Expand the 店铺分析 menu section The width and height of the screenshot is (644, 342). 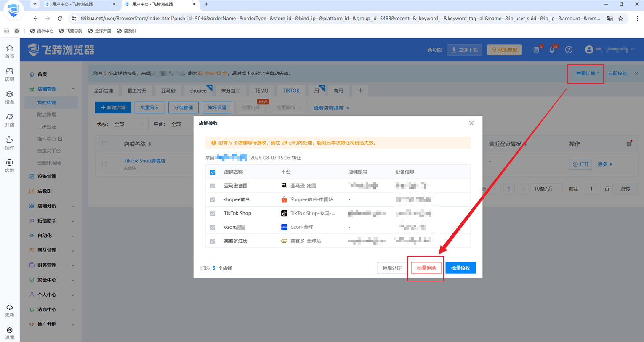[x=73, y=206]
